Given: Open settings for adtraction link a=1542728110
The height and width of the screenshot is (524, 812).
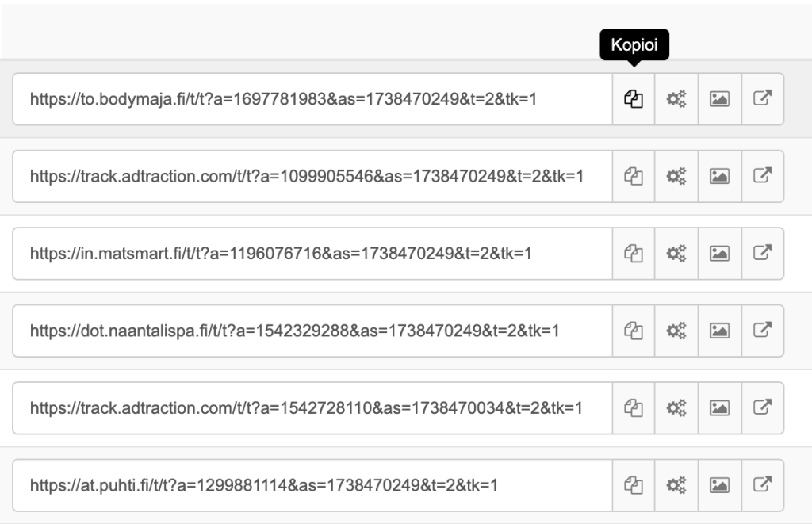Looking at the screenshot, I should [676, 407].
